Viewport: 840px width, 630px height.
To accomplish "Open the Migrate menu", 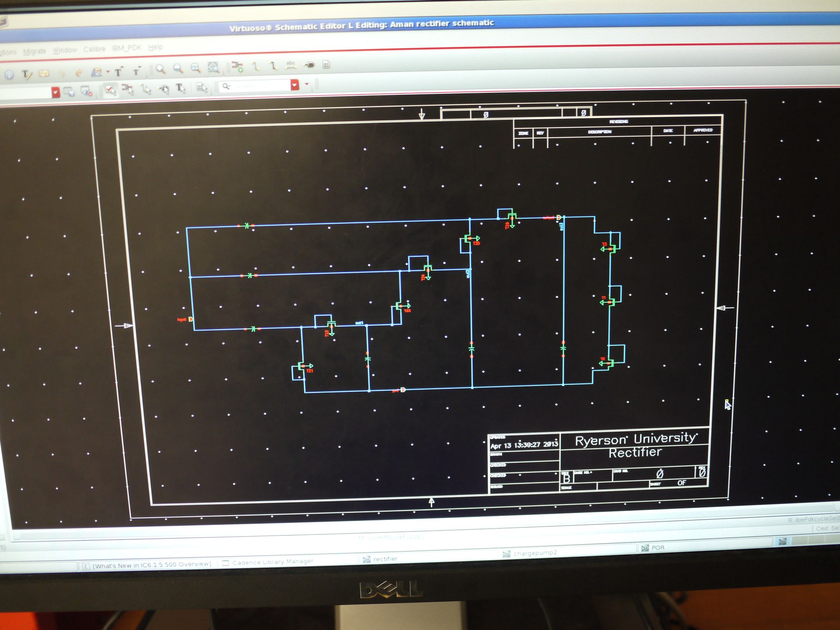I will (34, 51).
